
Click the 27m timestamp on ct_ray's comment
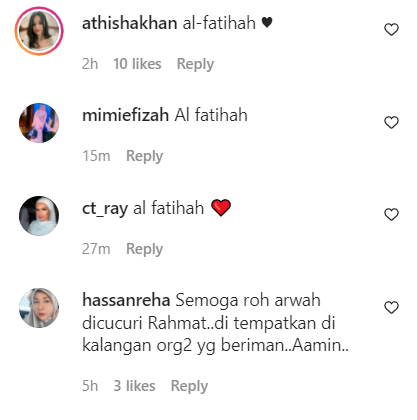(x=96, y=249)
